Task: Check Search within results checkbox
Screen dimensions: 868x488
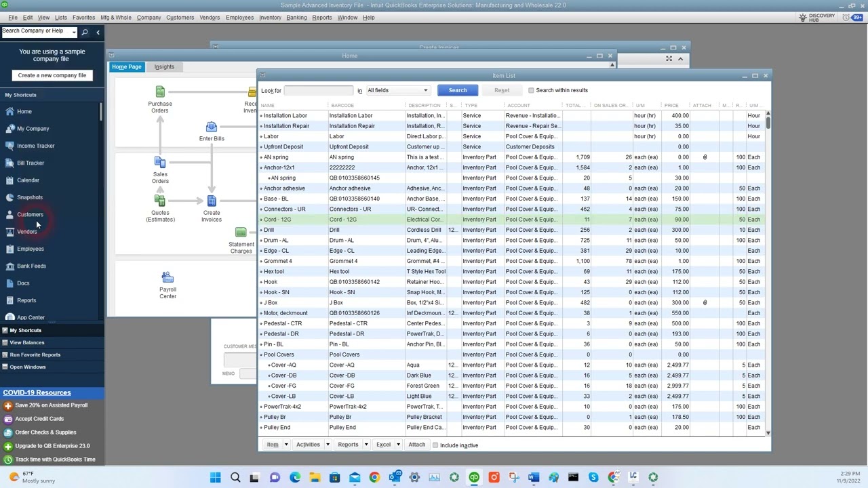Action: tap(531, 90)
